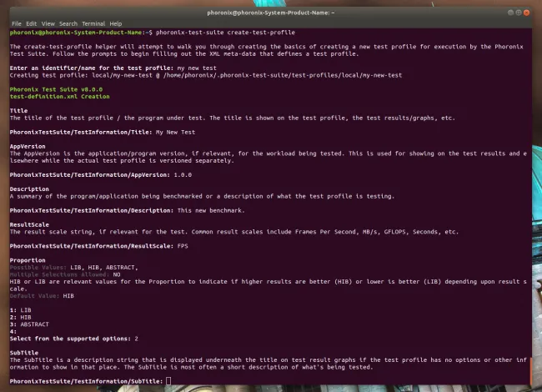Click the green 'Phoronix Test Suite v8.0.0' text
542x392 pixels.
pos(56,89)
